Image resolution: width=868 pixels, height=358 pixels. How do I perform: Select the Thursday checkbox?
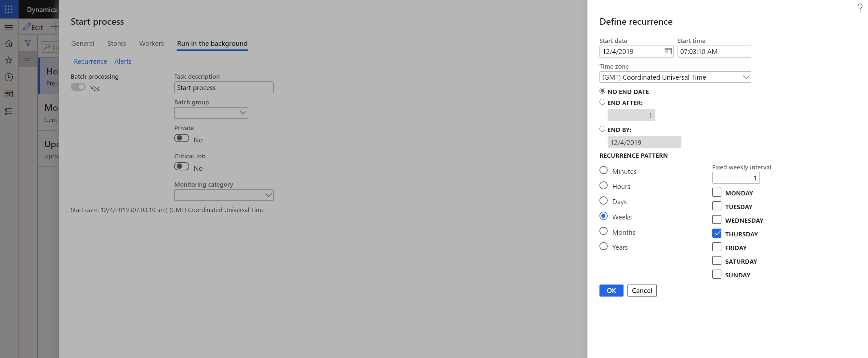[716, 233]
